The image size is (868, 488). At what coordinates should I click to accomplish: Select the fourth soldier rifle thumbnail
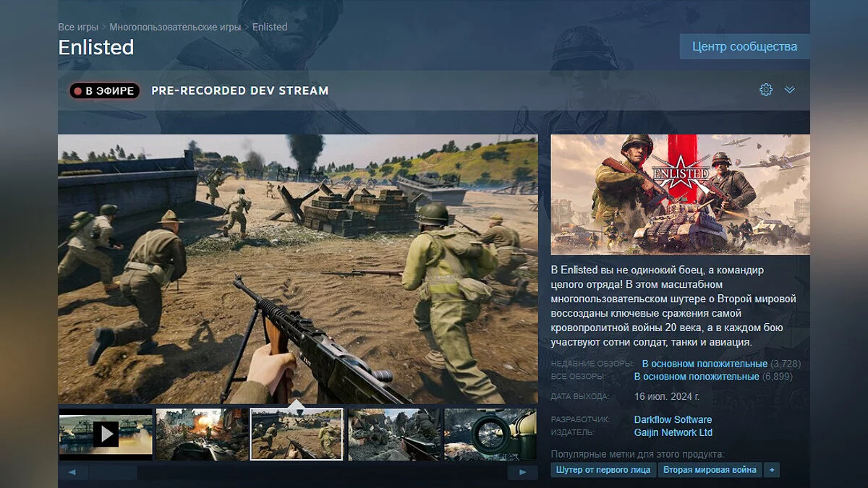(394, 434)
